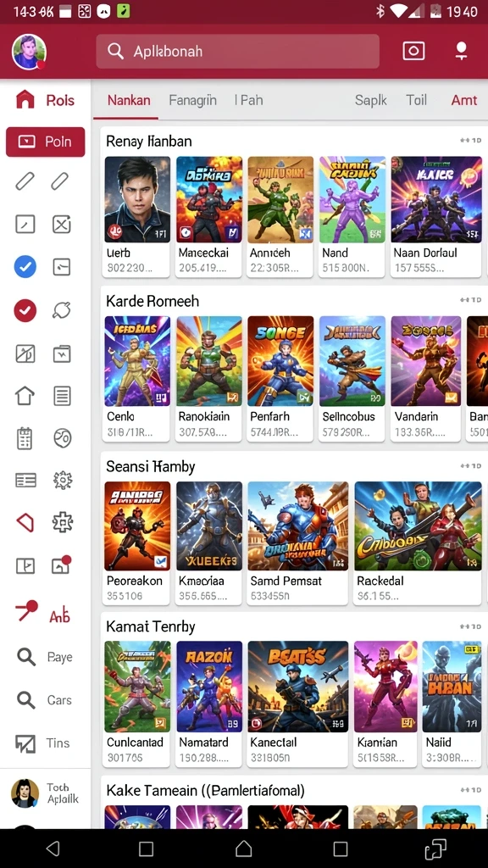Open the Toch Aplalik account at sidebar bottom
The width and height of the screenshot is (488, 868).
[x=46, y=793]
